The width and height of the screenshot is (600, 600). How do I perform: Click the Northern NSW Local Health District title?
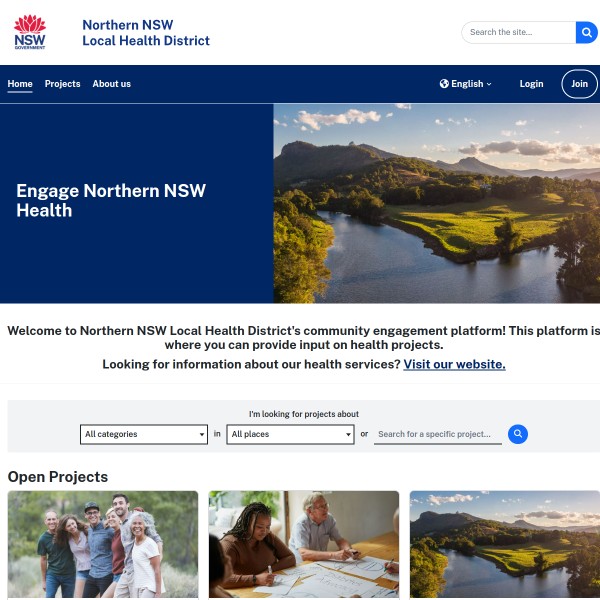(x=146, y=33)
